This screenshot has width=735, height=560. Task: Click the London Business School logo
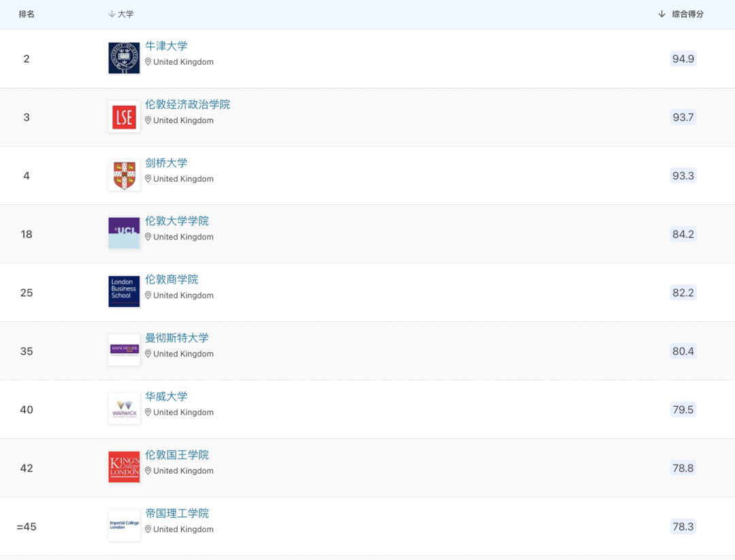pos(125,291)
